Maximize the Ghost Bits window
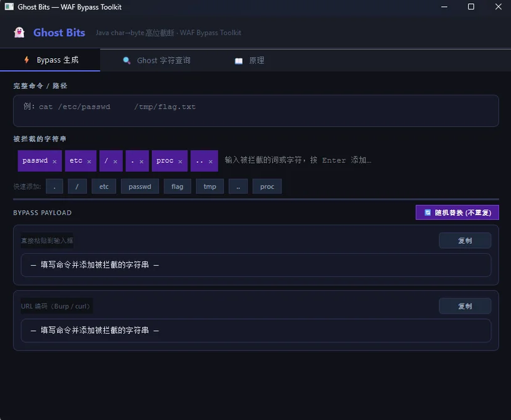This screenshot has height=420, width=511. 471,6
